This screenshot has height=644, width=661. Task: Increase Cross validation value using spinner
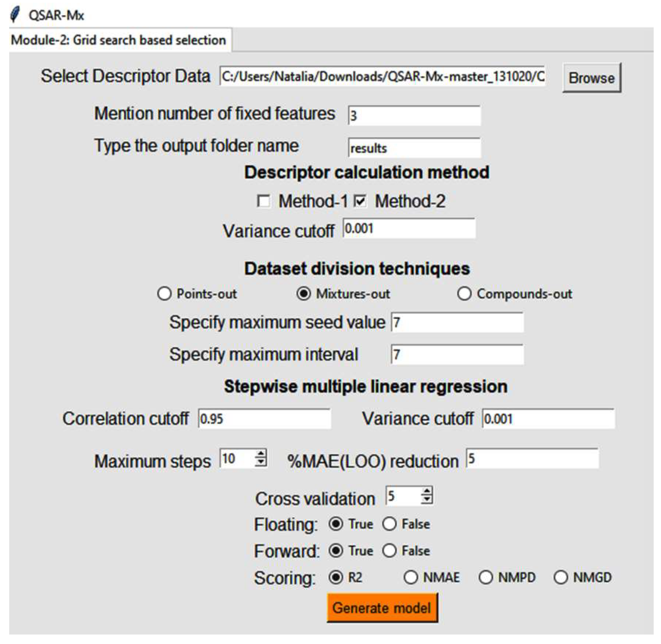click(x=427, y=492)
